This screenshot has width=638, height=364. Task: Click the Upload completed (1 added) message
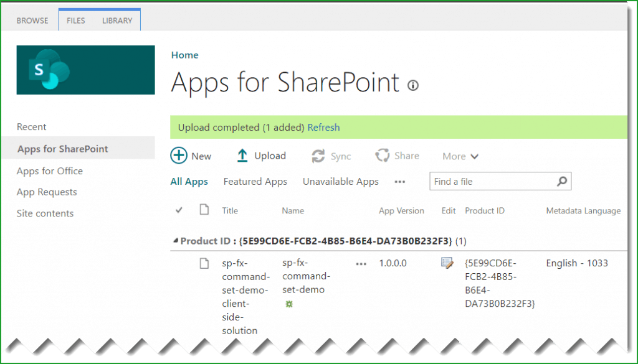point(241,128)
